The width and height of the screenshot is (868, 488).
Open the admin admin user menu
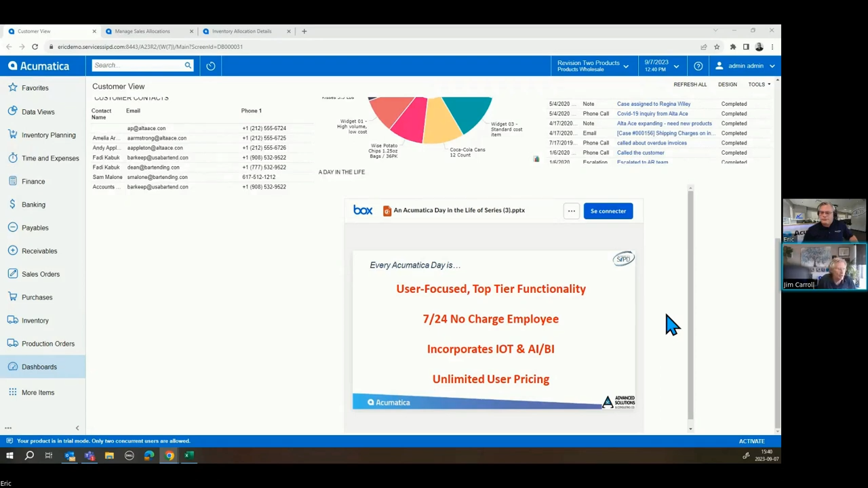click(x=745, y=66)
